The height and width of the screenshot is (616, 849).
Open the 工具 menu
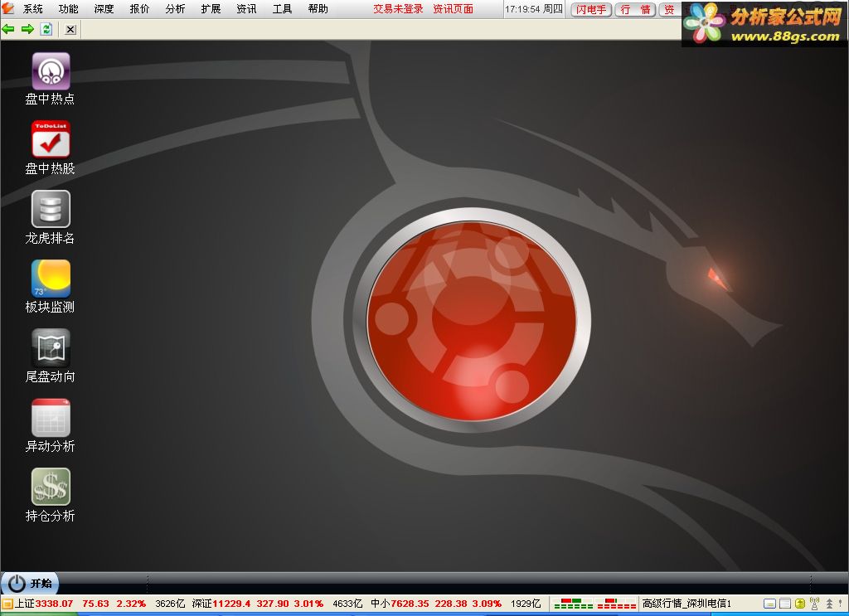pos(282,8)
